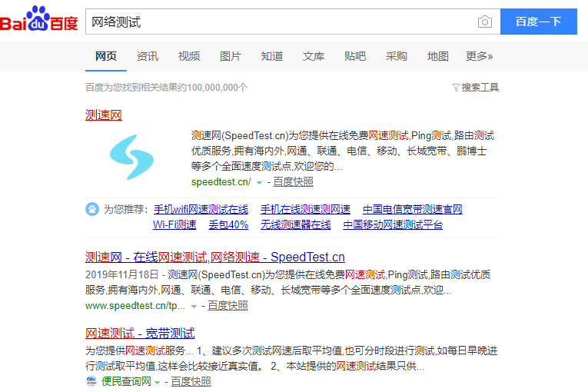588x392 pixels.
Task: Open recommendation 丢包40%
Action: (228, 224)
